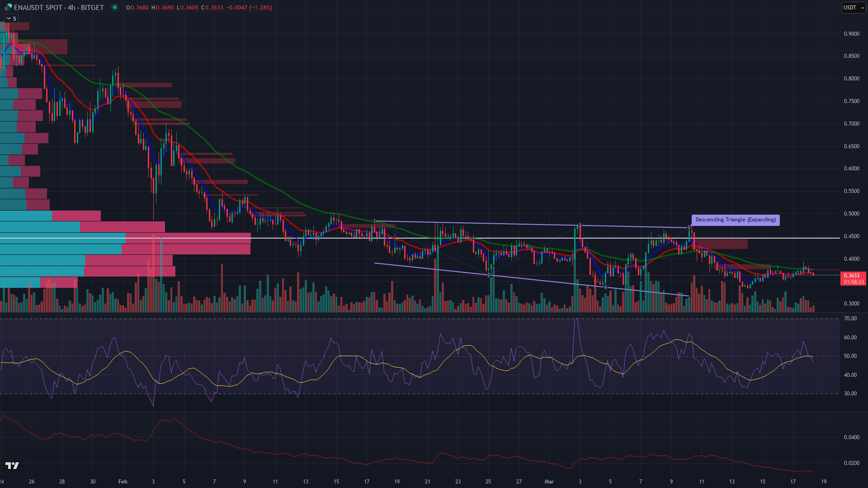Select pattern point 2 on the triangle

[x=489, y=275]
